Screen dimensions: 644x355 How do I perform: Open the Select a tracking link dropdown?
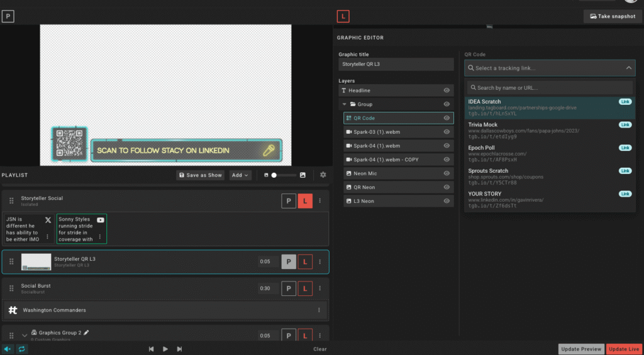click(x=550, y=68)
